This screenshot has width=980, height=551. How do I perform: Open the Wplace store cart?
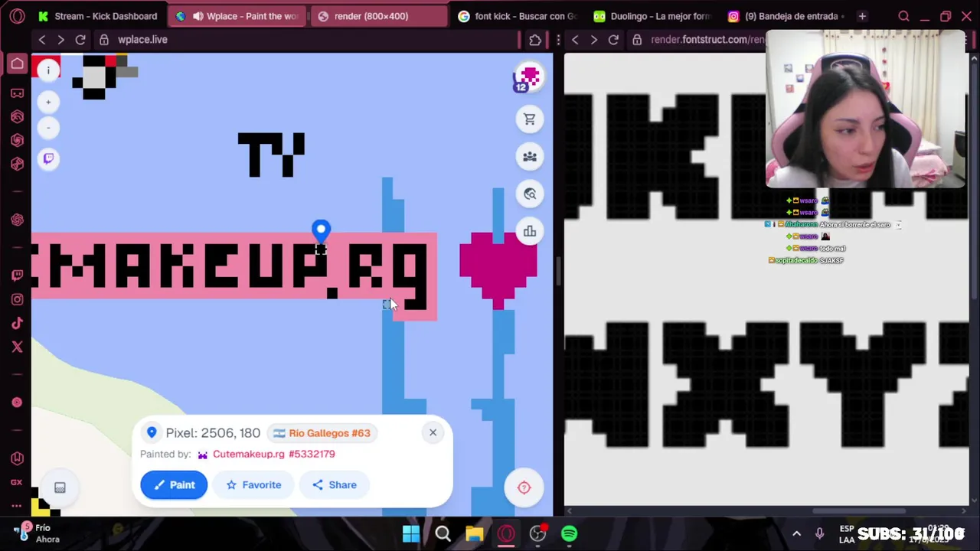[x=530, y=119]
